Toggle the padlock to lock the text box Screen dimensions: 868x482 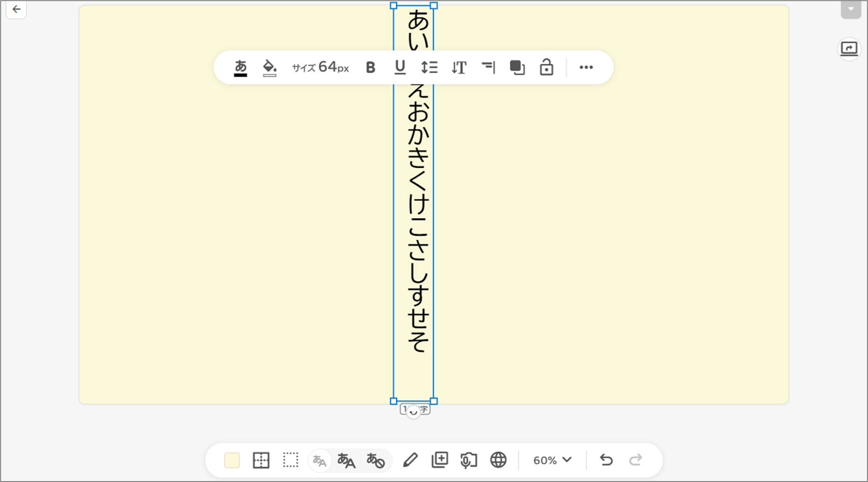pyautogui.click(x=546, y=67)
